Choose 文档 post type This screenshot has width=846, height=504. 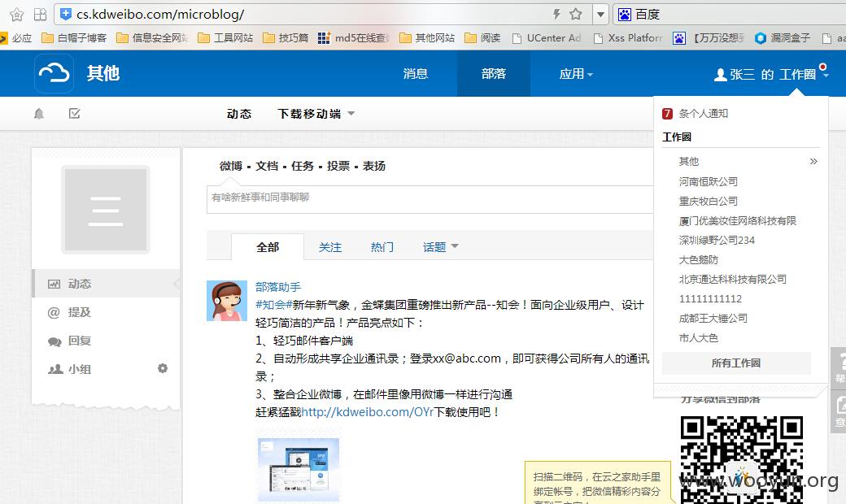coord(267,166)
